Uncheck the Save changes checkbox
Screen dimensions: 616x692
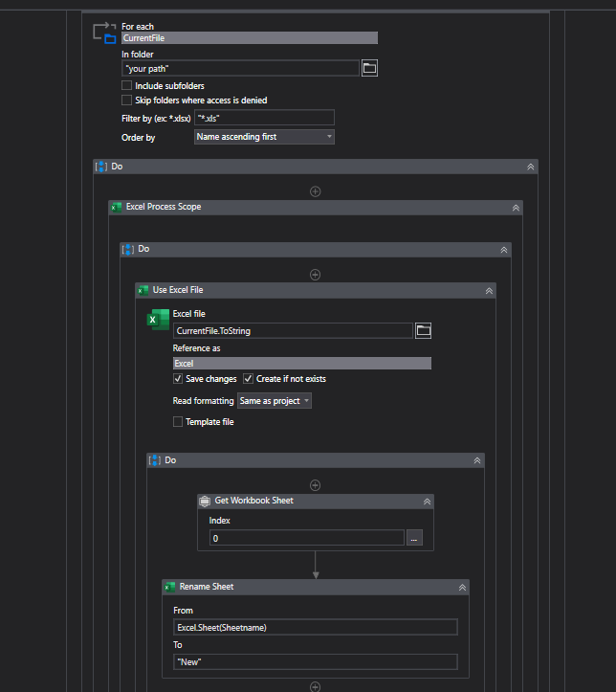(178, 379)
